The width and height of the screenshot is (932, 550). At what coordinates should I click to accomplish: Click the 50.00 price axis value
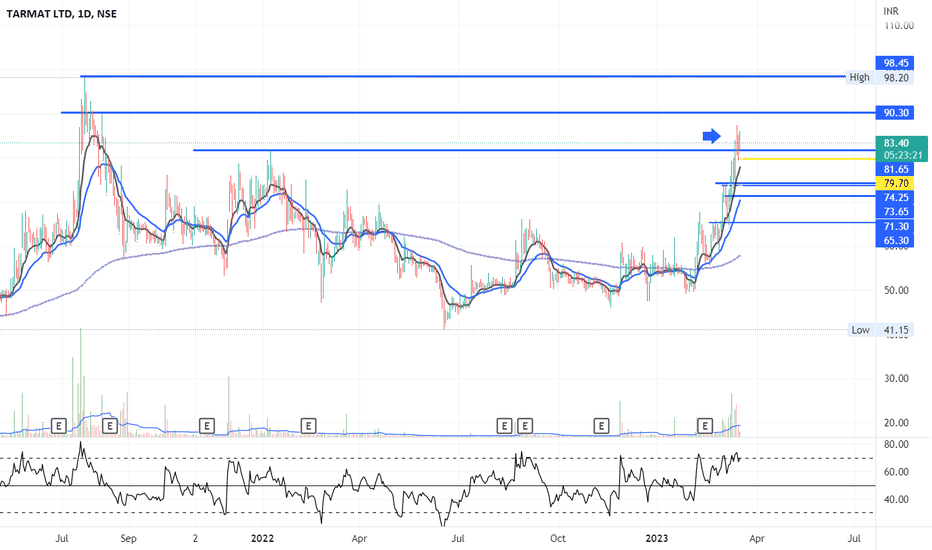[x=896, y=291]
